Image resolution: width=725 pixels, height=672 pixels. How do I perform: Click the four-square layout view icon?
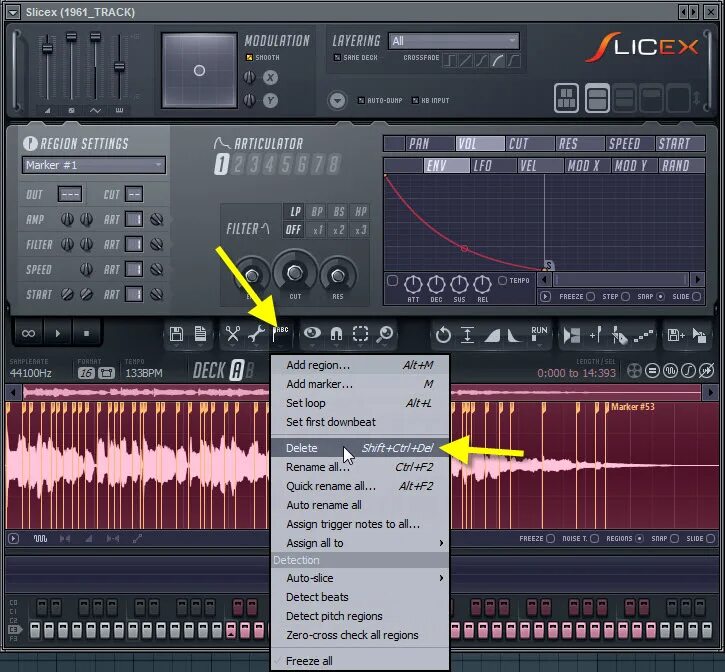(566, 98)
